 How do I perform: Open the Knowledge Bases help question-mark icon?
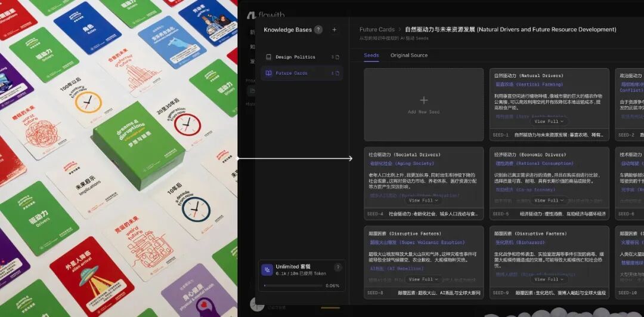click(x=318, y=30)
